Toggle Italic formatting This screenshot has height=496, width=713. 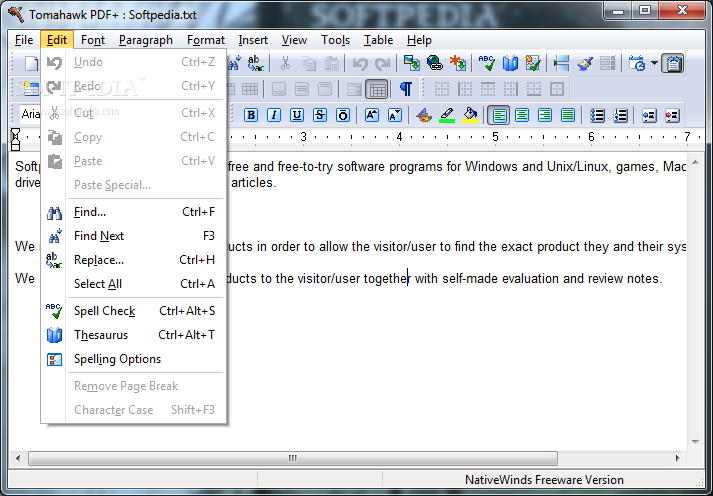(274, 115)
